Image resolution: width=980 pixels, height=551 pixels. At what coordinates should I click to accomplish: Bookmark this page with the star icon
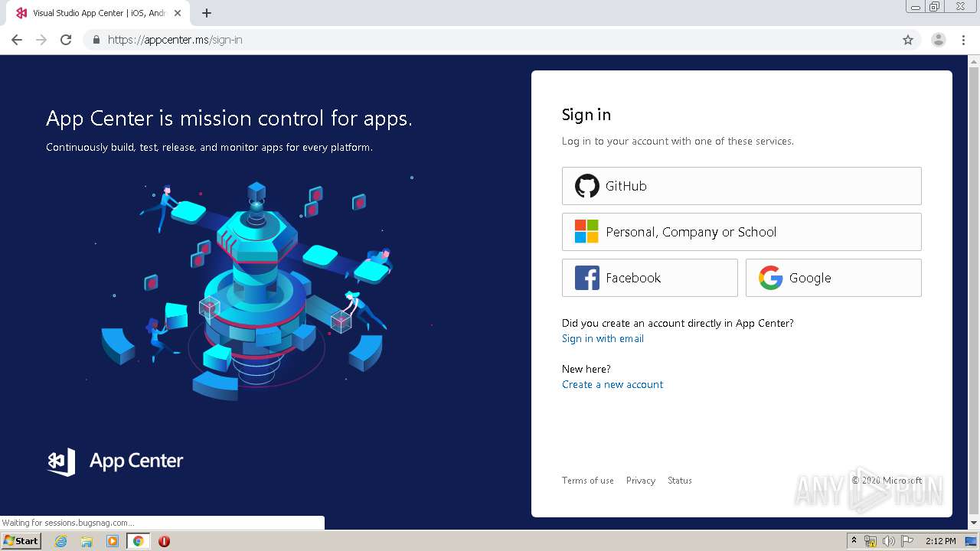[908, 40]
